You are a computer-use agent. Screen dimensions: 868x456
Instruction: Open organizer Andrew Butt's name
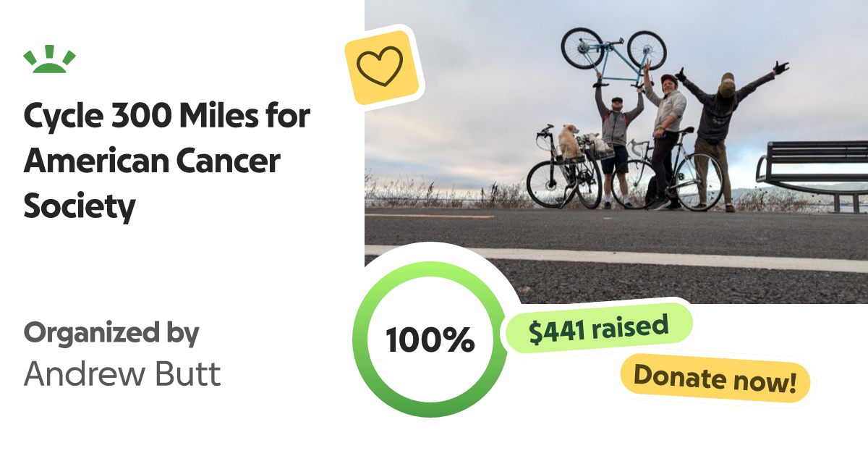point(122,373)
